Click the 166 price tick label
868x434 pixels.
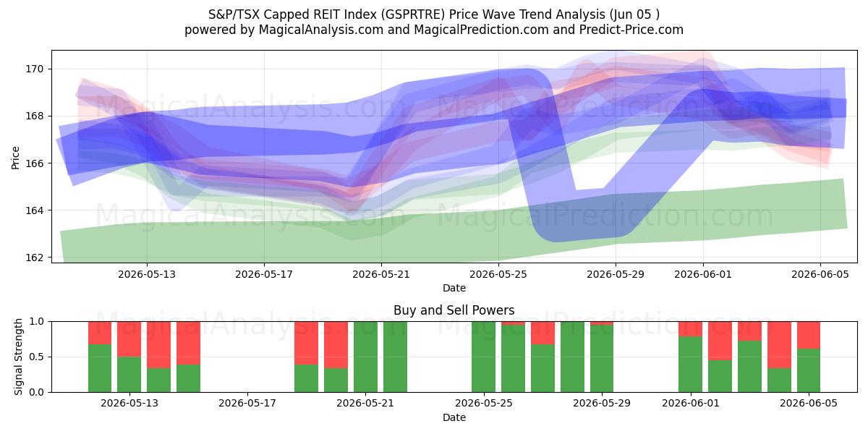click(34, 163)
